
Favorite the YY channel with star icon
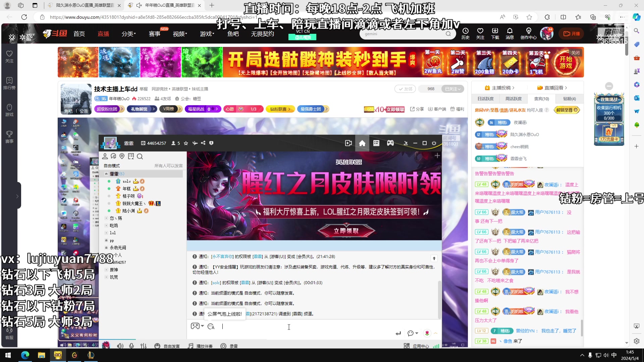pos(186,143)
